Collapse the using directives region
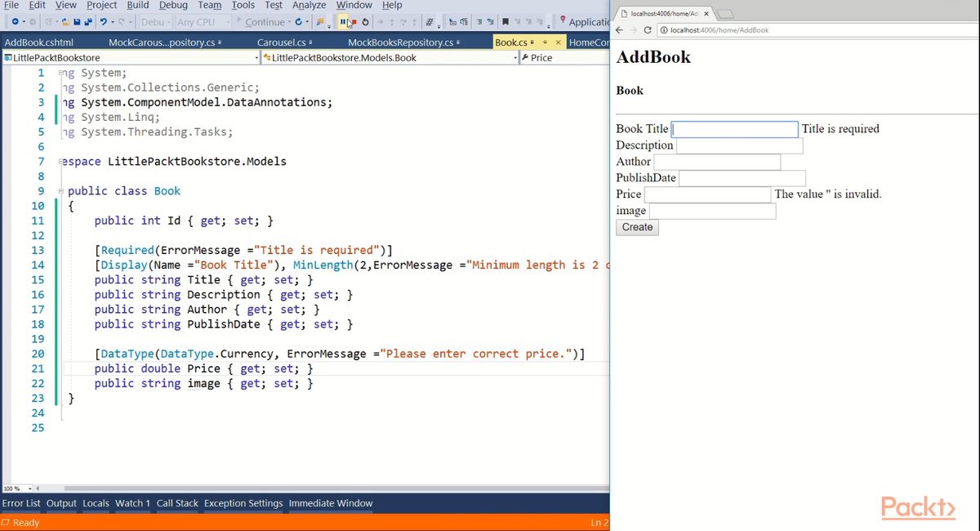 point(62,73)
